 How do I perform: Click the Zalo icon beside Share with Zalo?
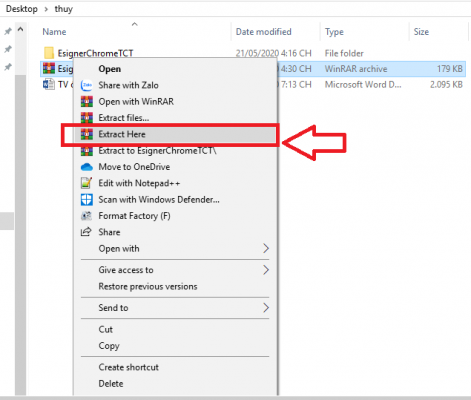pos(87,85)
